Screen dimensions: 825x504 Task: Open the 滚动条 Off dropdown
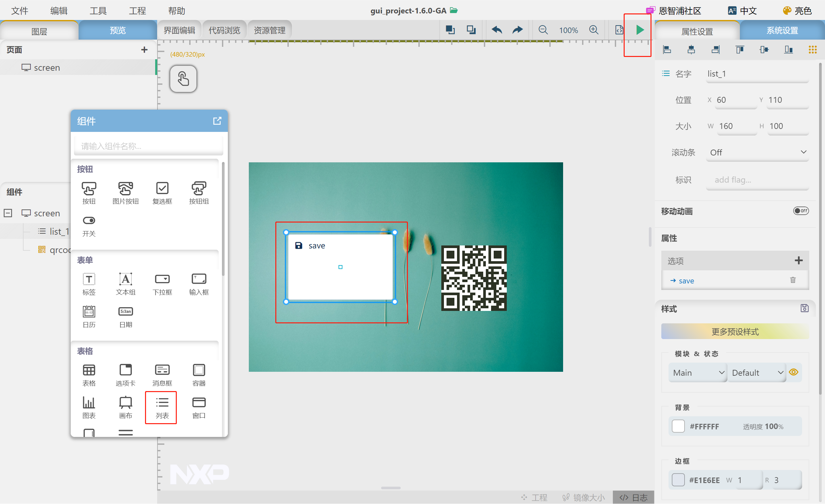[x=757, y=153]
